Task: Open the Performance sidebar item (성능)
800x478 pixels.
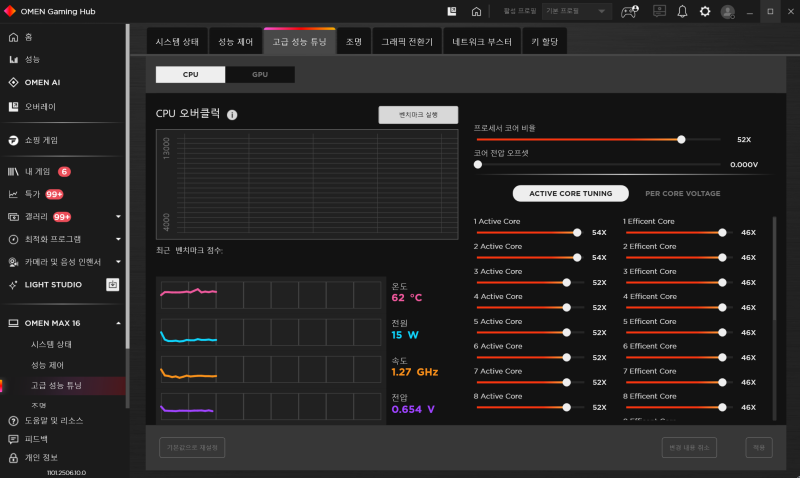Action: [24, 60]
